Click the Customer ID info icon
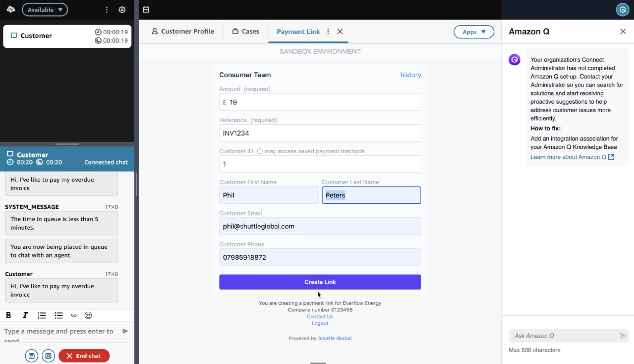 [260, 151]
